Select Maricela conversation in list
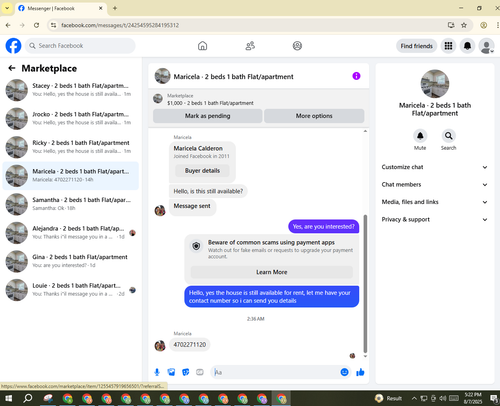Image resolution: width=500 pixels, height=406 pixels. click(71, 176)
